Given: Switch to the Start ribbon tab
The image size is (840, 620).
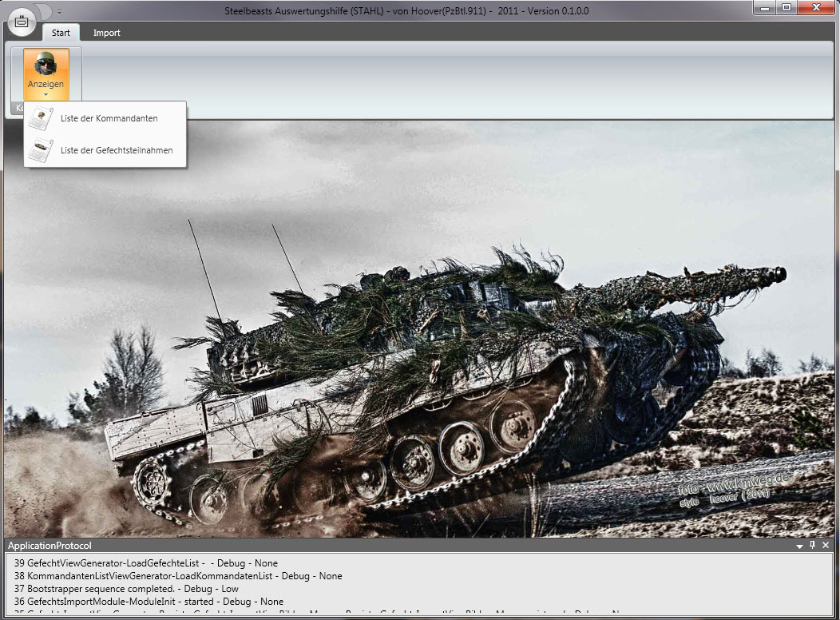Looking at the screenshot, I should pos(61,33).
